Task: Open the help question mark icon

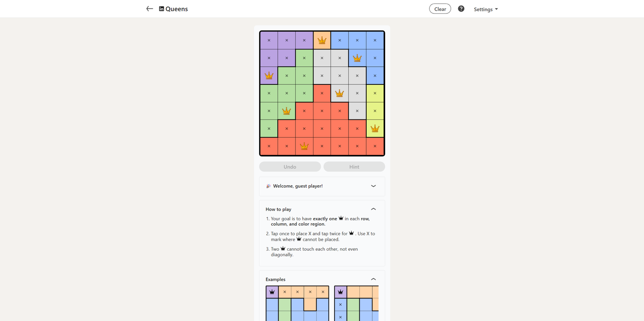Action: [x=461, y=9]
